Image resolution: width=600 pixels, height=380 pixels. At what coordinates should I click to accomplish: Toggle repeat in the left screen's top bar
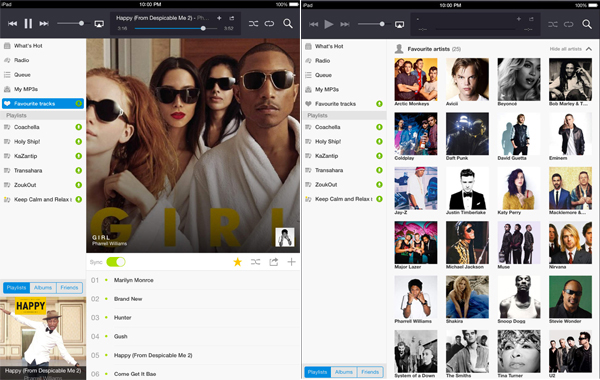(269, 24)
